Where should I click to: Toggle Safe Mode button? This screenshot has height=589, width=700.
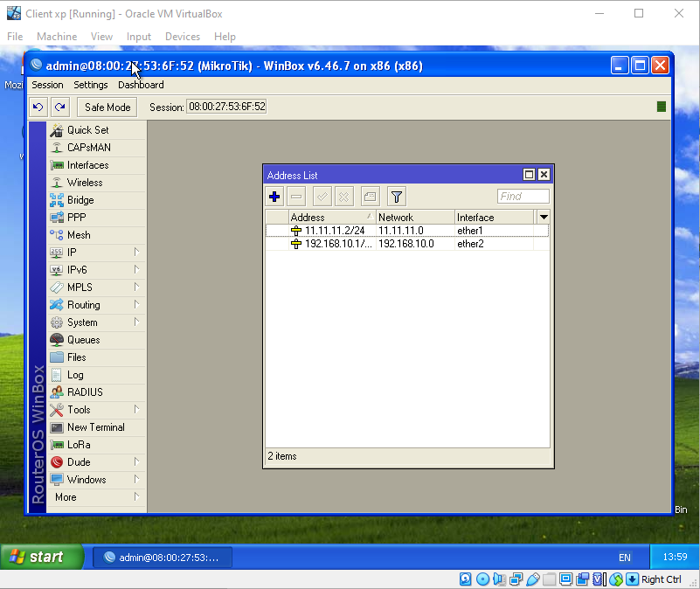(x=107, y=107)
